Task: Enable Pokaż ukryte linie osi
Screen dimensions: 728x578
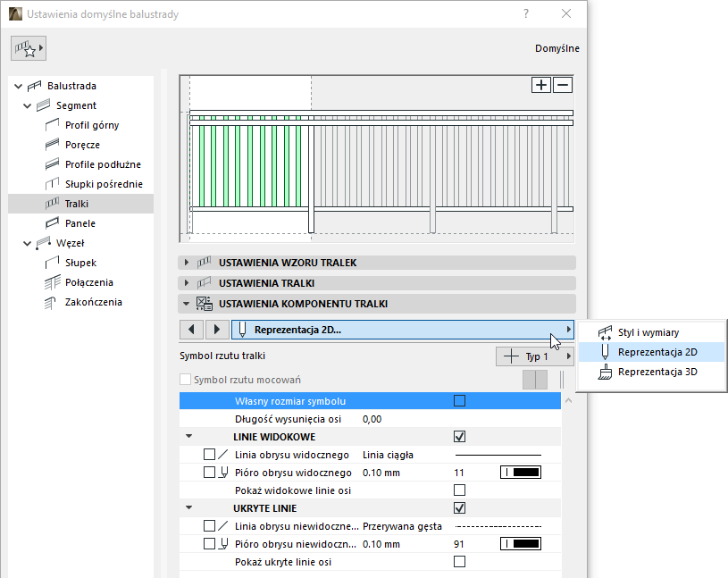Action: coord(459,560)
